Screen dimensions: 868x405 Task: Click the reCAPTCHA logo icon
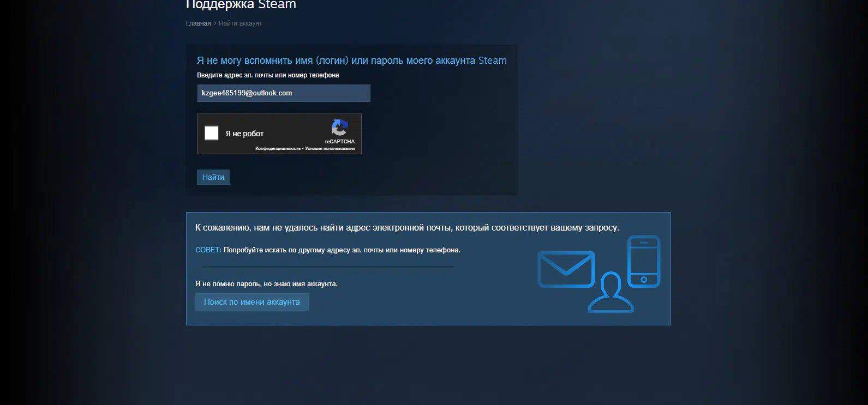pos(339,128)
